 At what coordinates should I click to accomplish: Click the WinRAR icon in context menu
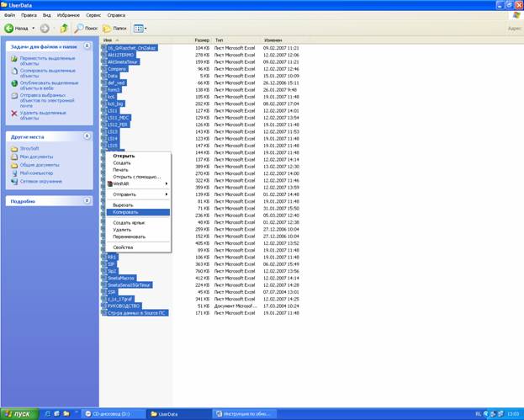pyautogui.click(x=109, y=183)
